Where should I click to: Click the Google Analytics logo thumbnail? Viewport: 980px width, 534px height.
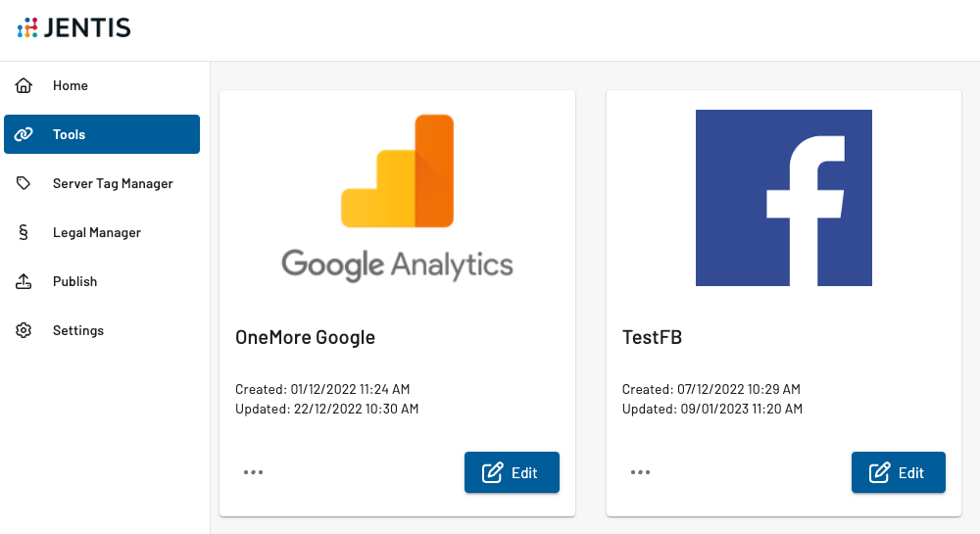coord(397,198)
